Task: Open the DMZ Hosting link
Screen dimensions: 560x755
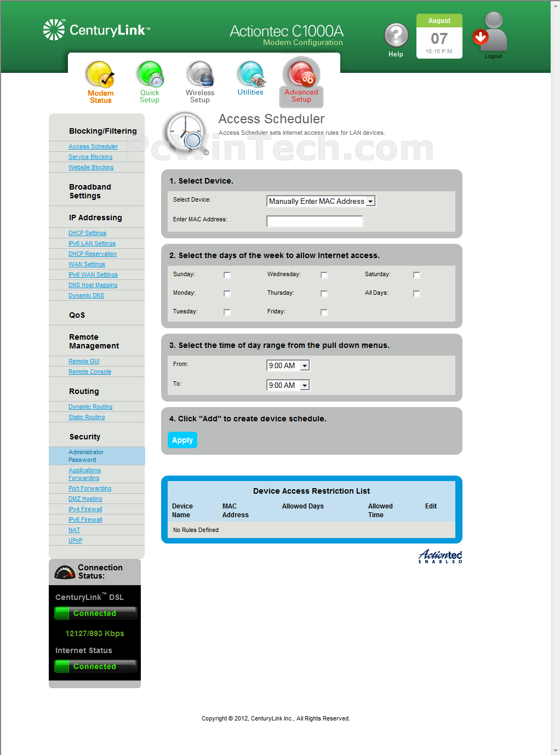Action: point(85,499)
